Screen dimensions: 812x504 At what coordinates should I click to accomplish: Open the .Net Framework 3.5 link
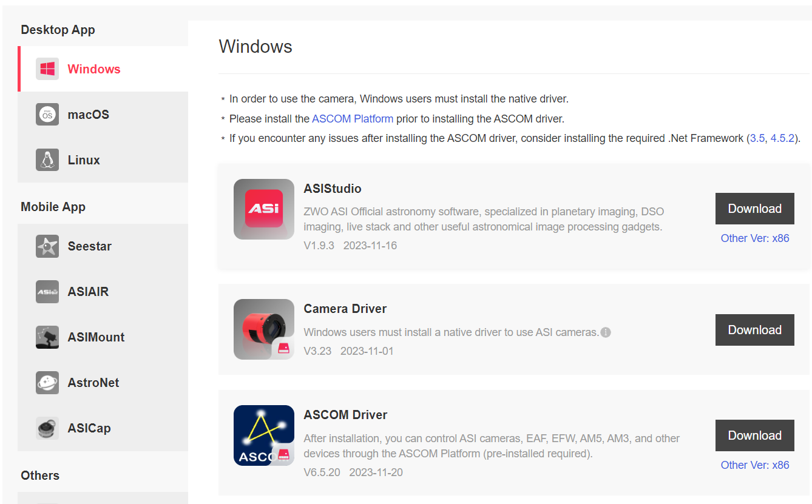(x=757, y=138)
